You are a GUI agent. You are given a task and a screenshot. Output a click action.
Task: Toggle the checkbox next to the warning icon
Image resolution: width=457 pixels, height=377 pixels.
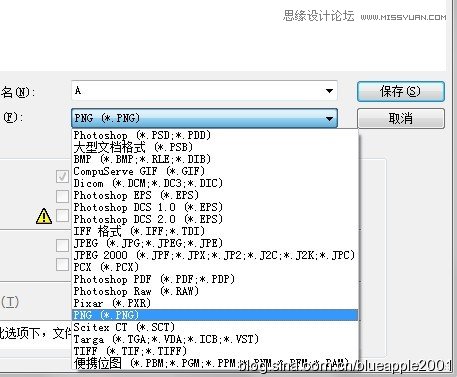pos(63,215)
